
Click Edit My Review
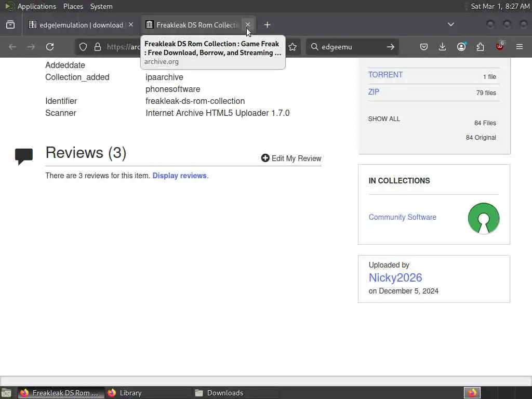coord(291,158)
